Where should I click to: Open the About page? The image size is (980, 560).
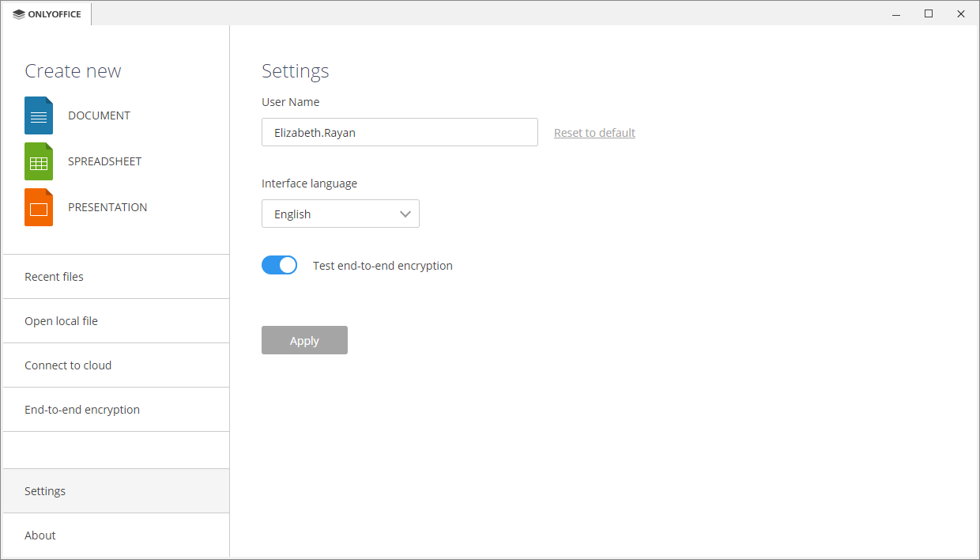40,535
